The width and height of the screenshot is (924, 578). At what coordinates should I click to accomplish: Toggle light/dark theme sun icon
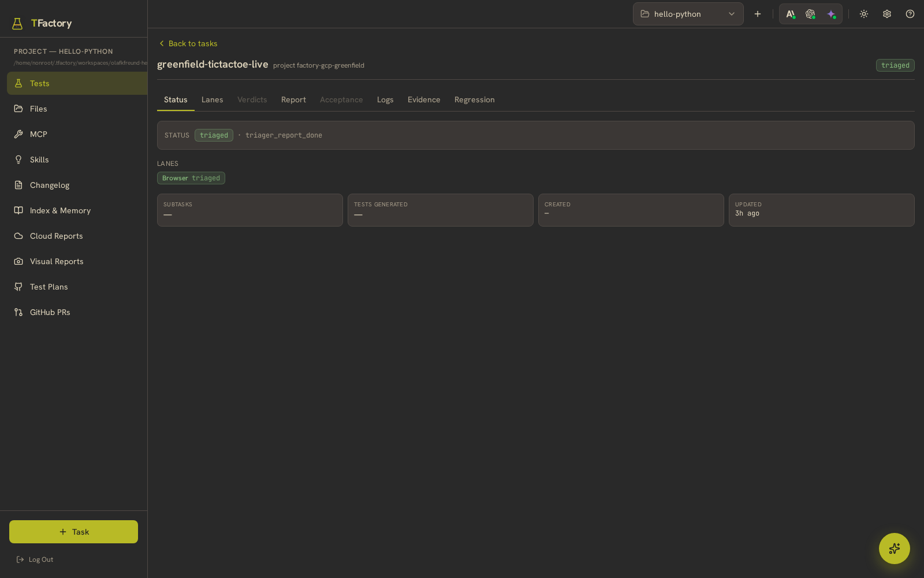[x=864, y=14]
